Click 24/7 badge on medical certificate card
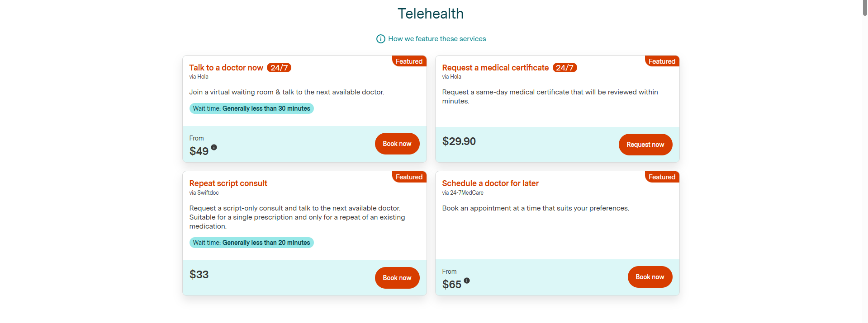Screen dimensions: 868x323 point(564,68)
